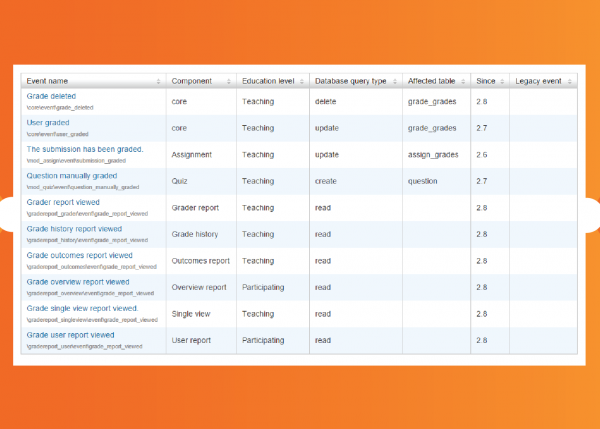Select the grade_grades cell in Grade deleted row

pyautogui.click(x=432, y=102)
